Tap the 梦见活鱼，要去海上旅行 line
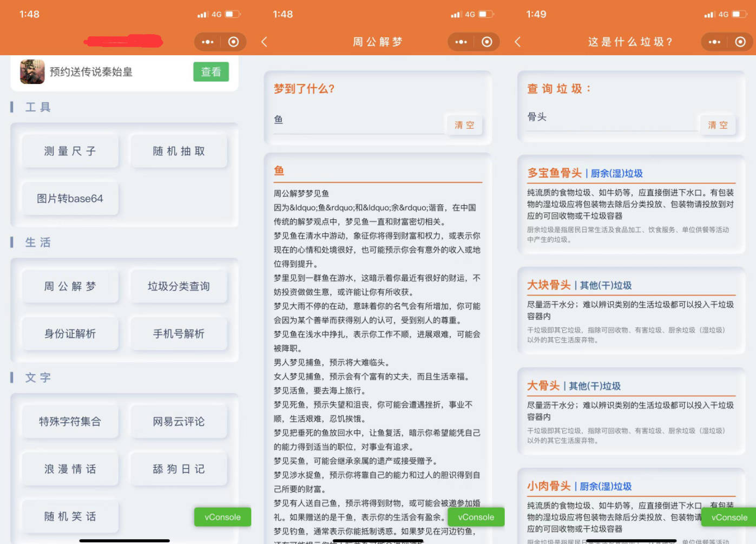Screen dimensions: 756x544 (x=320, y=390)
